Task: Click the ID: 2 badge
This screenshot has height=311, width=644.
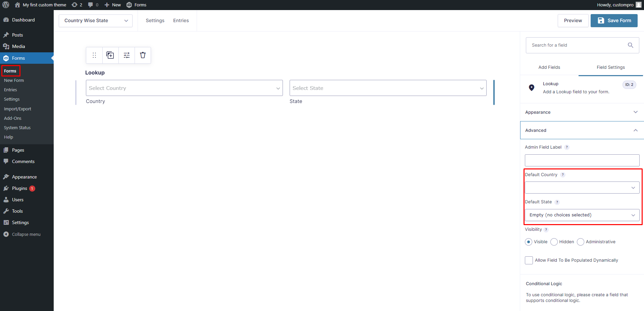Action: pyautogui.click(x=629, y=85)
